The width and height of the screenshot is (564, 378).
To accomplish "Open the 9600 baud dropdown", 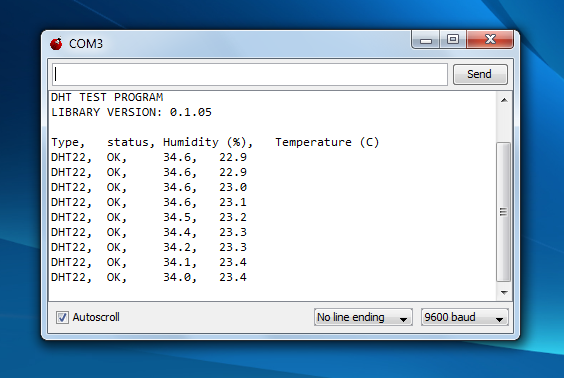I will click(x=465, y=317).
